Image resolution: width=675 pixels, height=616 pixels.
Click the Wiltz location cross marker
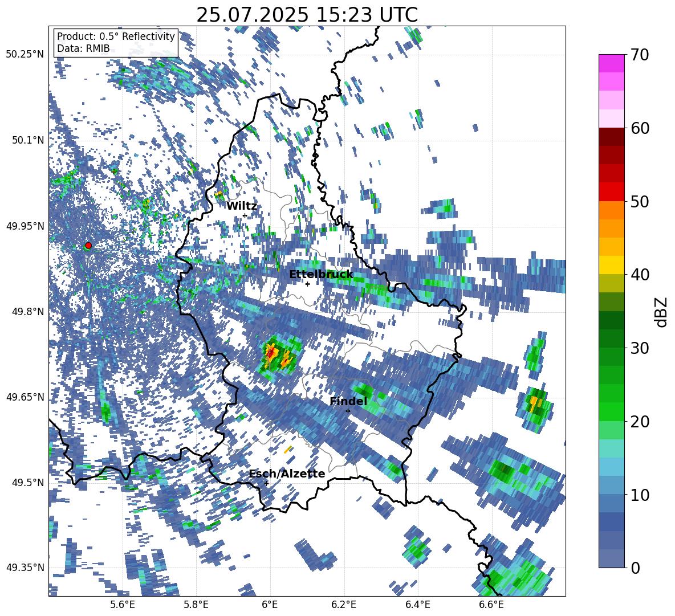point(245,215)
